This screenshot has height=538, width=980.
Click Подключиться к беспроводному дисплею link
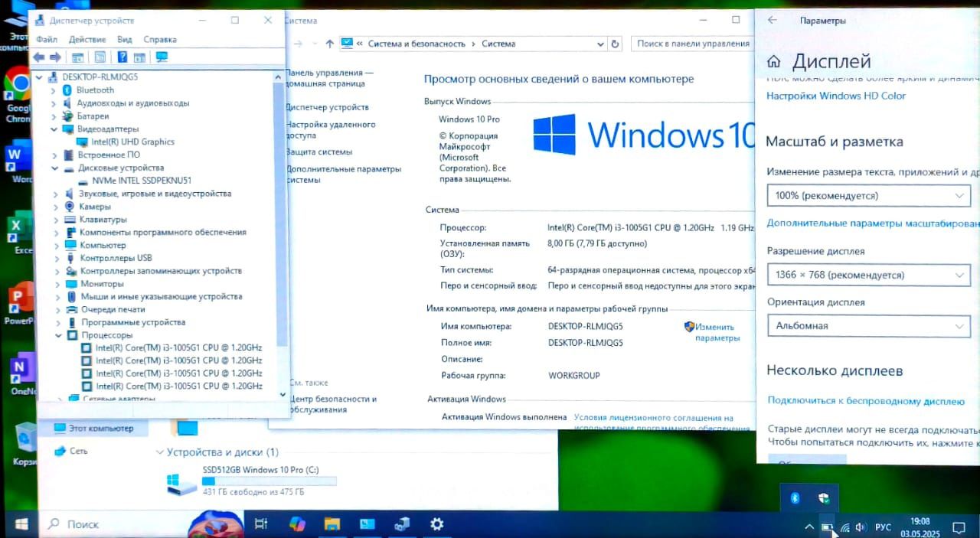[866, 400]
